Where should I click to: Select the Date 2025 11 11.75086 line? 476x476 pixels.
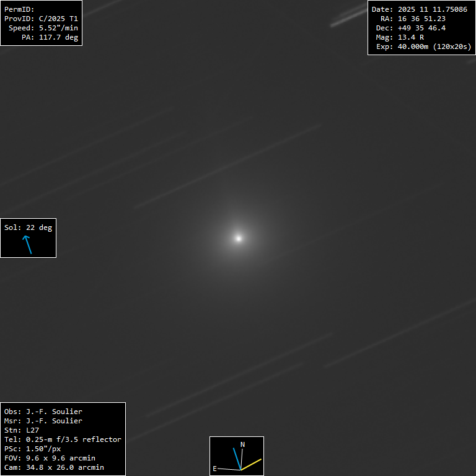(x=419, y=9)
